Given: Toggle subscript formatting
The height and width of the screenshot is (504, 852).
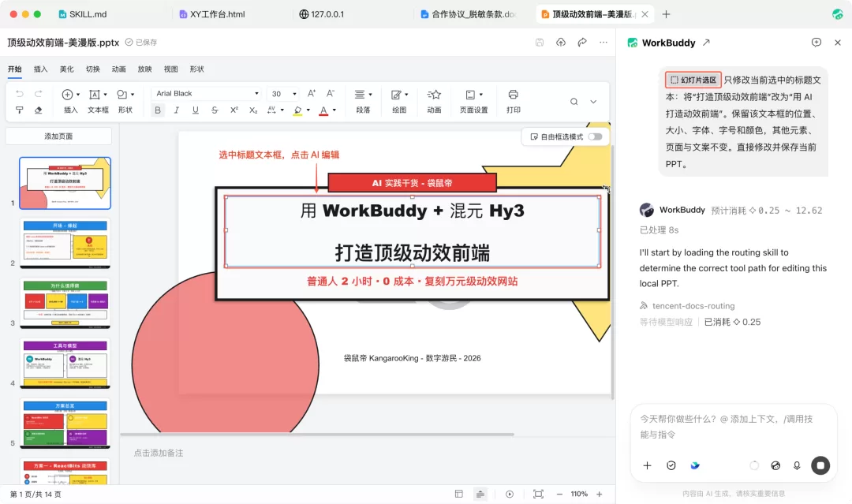Looking at the screenshot, I should click(x=253, y=110).
